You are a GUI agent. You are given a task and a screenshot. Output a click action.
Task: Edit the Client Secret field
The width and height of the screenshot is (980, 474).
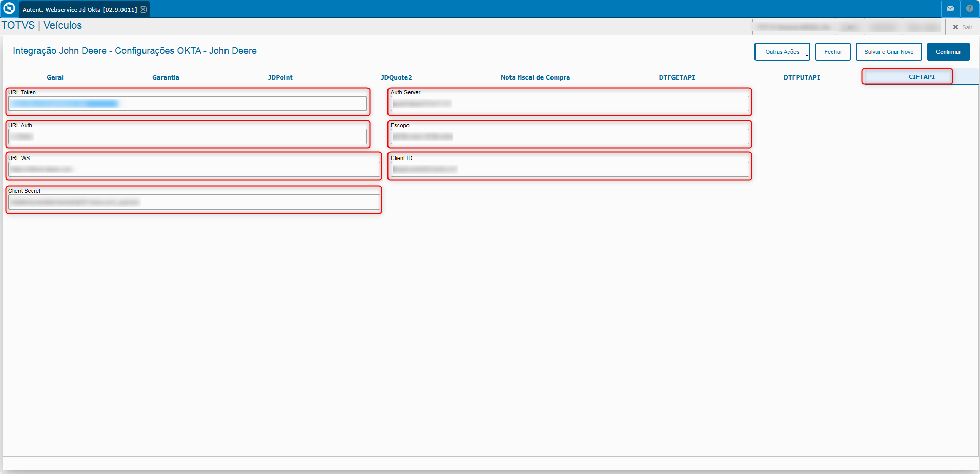tap(194, 202)
